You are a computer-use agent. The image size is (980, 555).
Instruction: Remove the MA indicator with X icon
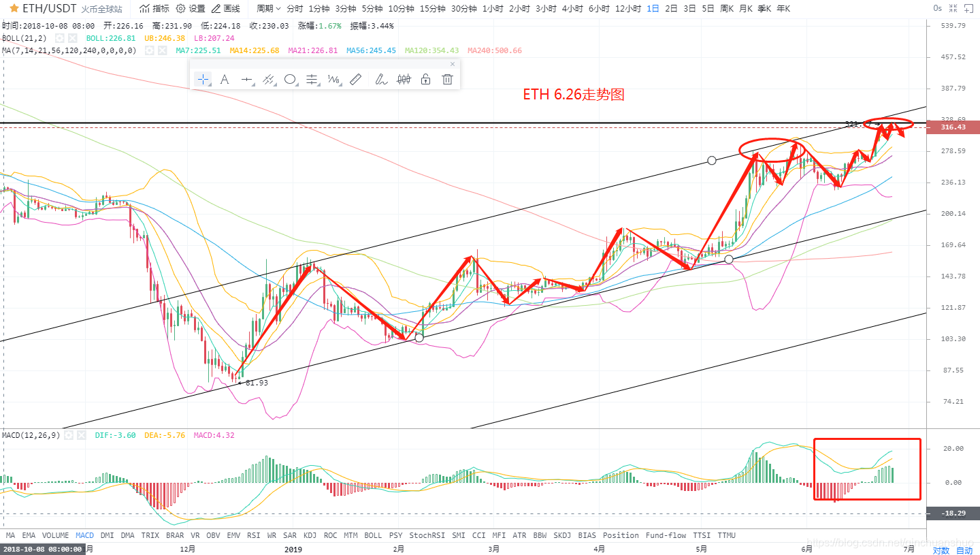(x=162, y=50)
